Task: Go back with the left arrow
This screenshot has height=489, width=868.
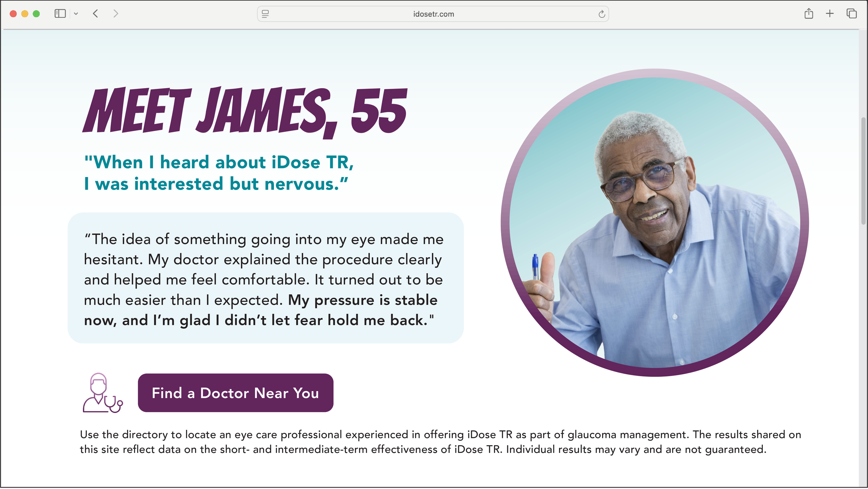Action: 95,14
